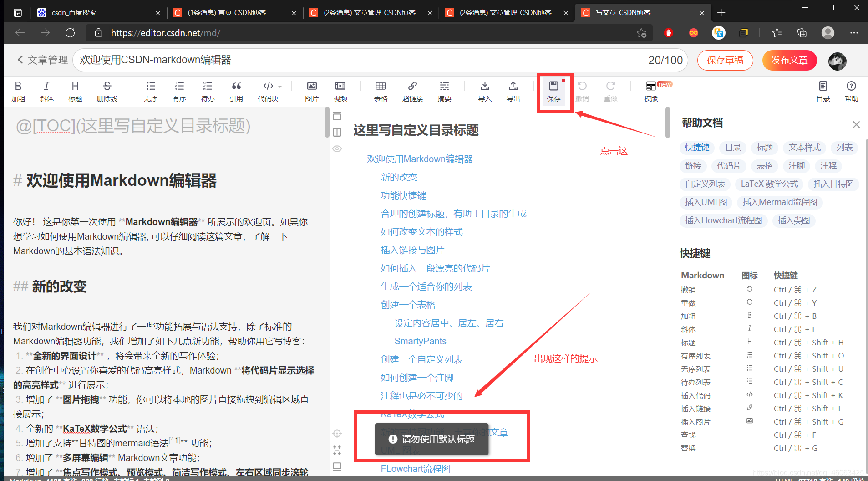Refresh the page in browser
868x481 pixels.
pos(70,33)
